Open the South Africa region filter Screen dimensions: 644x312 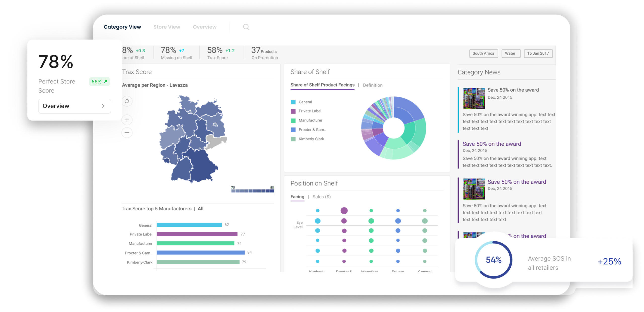[483, 53]
